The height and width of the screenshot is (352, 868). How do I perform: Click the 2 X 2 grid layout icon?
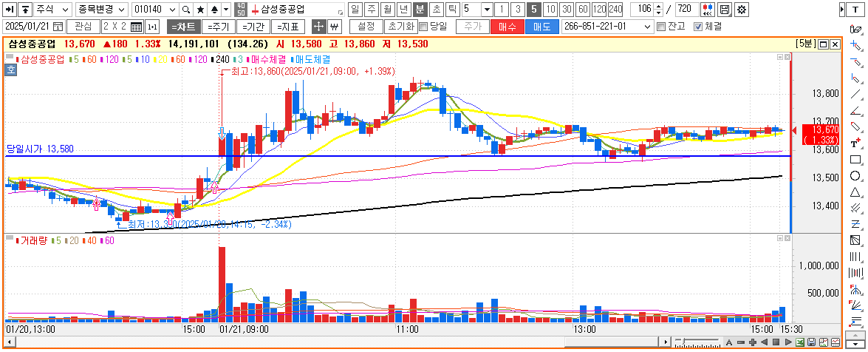137,27
